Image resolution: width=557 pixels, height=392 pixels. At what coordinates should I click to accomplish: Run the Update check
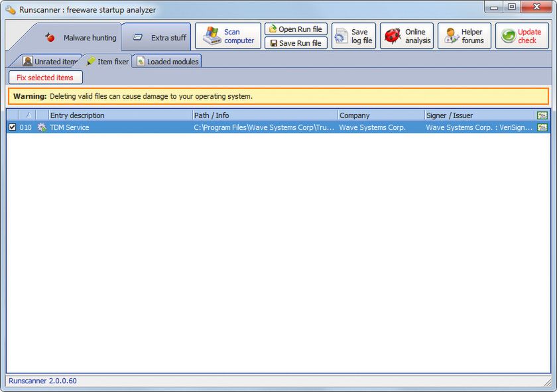[522, 36]
